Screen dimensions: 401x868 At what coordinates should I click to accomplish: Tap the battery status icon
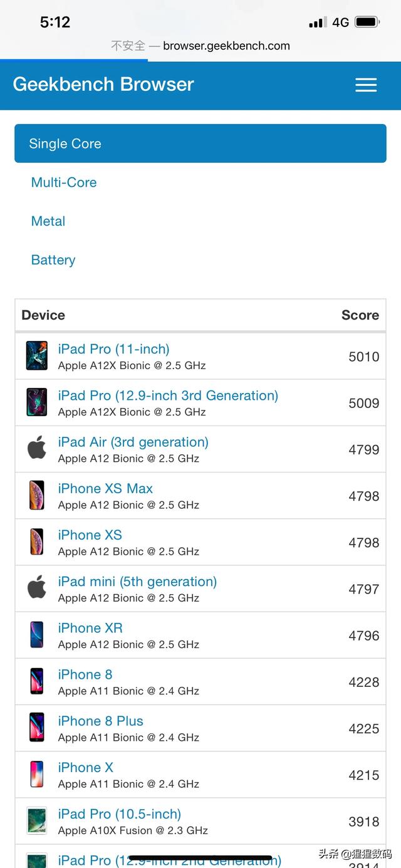367,23
